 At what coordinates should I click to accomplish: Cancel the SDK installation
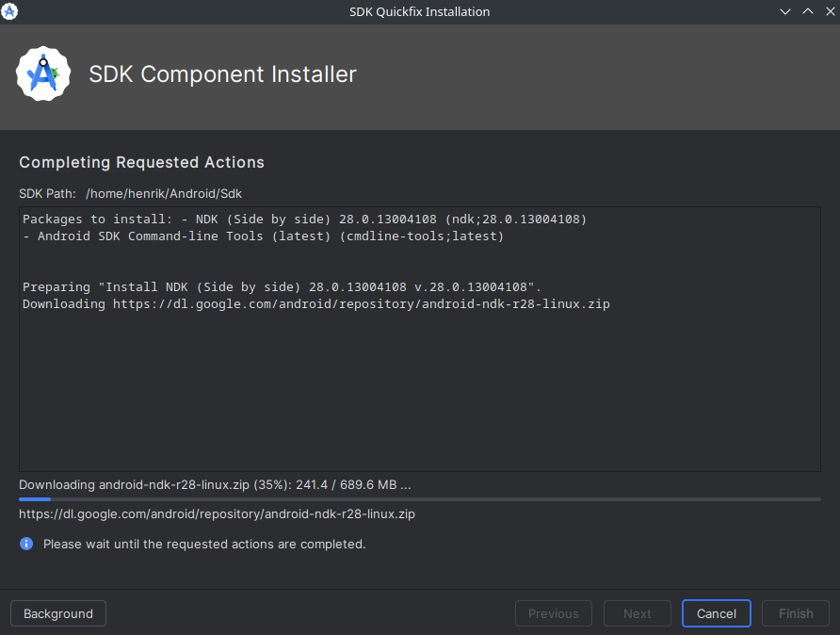point(717,613)
